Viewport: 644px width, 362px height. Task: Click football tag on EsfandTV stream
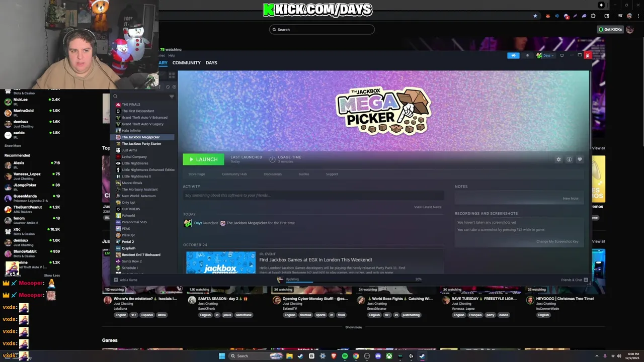[305, 315]
